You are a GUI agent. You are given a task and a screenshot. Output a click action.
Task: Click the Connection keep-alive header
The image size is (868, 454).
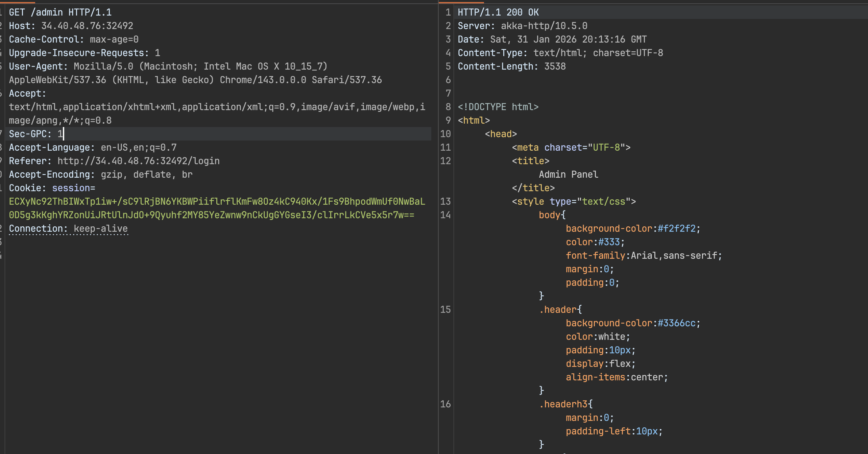tap(68, 229)
